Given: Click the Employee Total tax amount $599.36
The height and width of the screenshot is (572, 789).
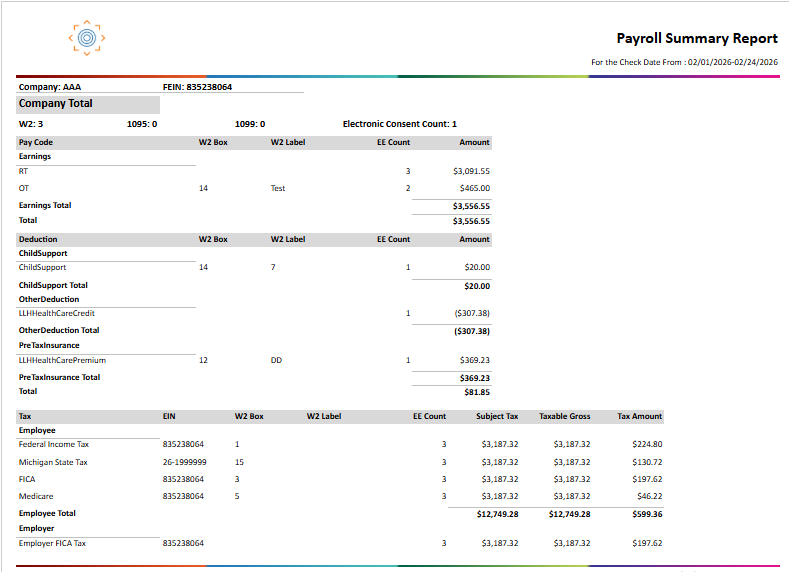Looking at the screenshot, I should pos(647,514).
